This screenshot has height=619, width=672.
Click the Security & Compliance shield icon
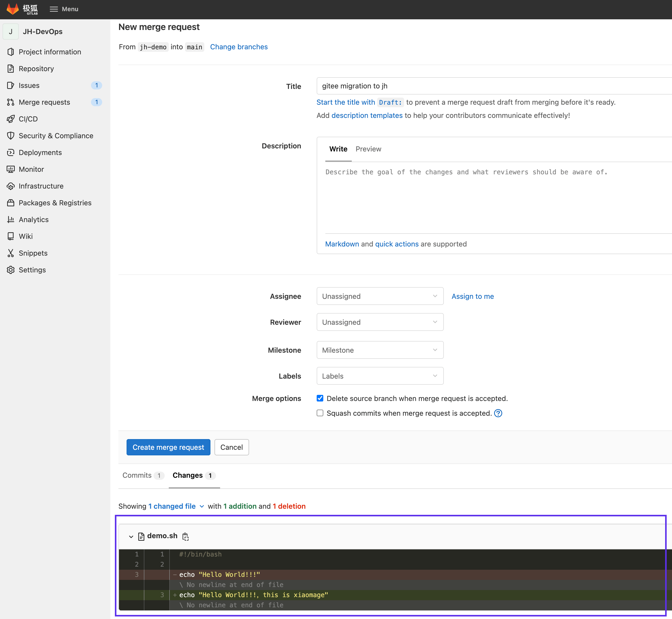pyautogui.click(x=11, y=136)
